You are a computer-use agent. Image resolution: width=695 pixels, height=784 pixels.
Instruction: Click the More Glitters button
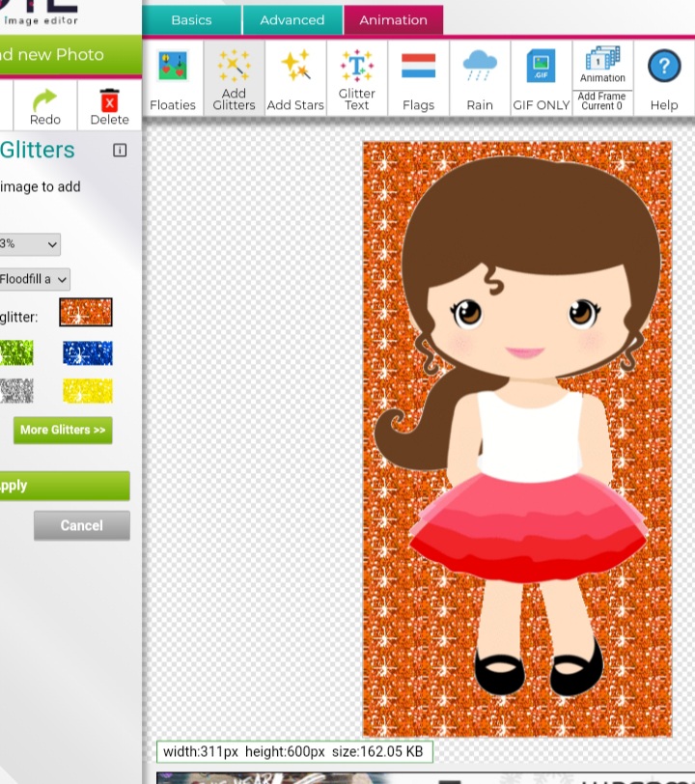click(63, 430)
